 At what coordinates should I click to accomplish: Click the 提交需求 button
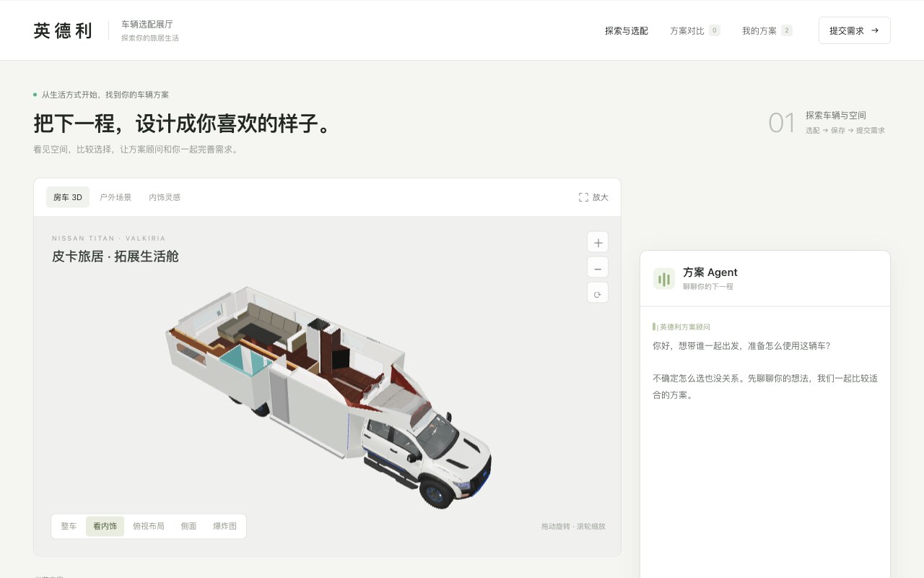pos(855,30)
